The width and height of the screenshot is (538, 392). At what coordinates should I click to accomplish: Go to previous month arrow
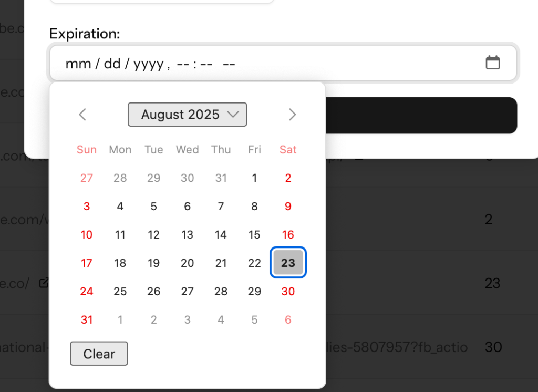[x=82, y=115]
